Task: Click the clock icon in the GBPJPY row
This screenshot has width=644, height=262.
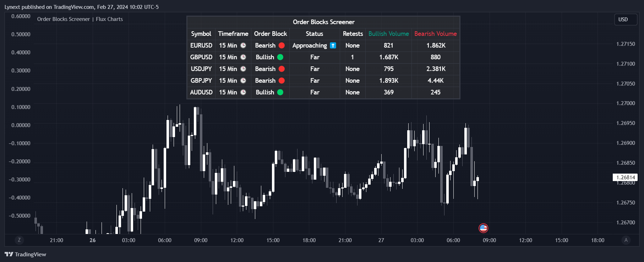Action: pyautogui.click(x=243, y=81)
